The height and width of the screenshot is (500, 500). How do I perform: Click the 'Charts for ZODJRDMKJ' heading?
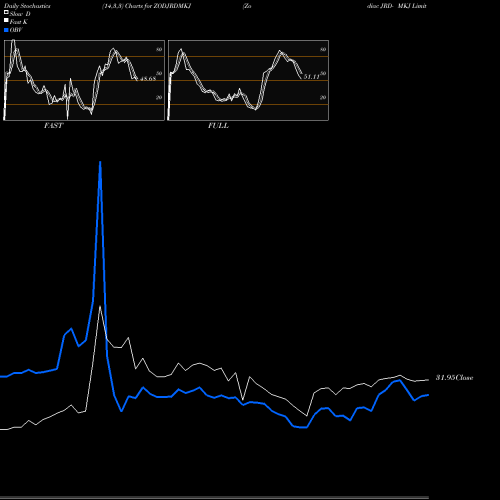(158, 6)
